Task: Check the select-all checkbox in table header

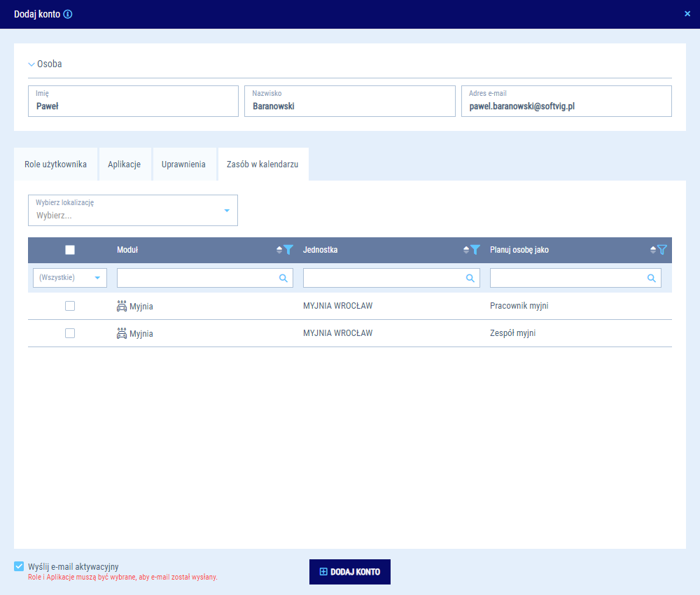Action: [x=70, y=250]
